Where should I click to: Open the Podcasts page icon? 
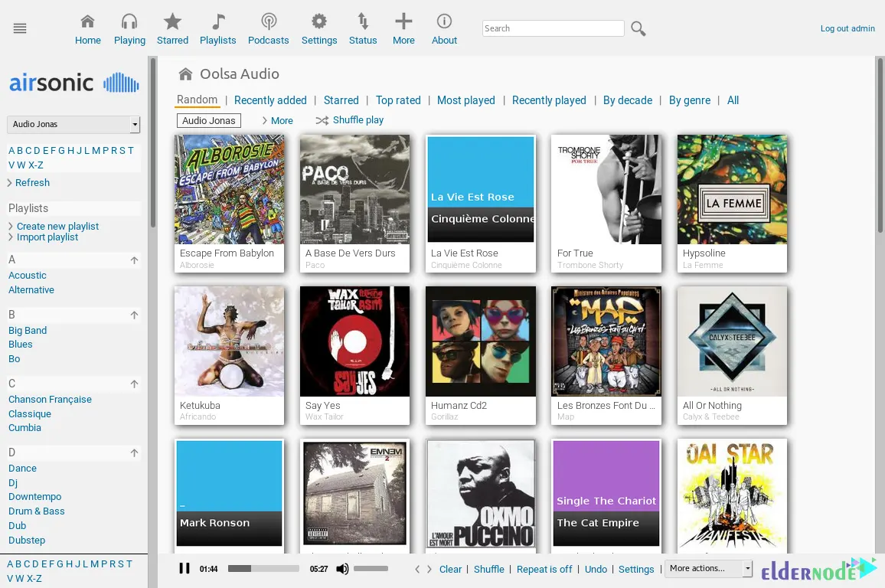coord(268,21)
